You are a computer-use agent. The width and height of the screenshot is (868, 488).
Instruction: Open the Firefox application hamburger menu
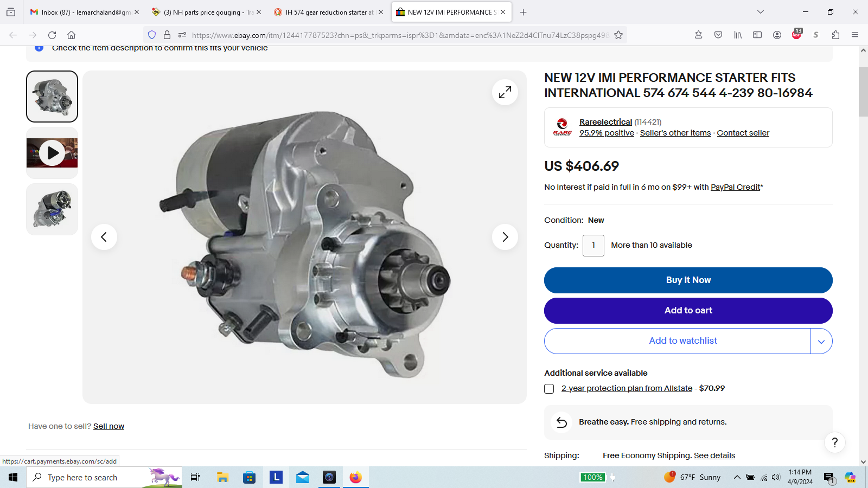[855, 35]
